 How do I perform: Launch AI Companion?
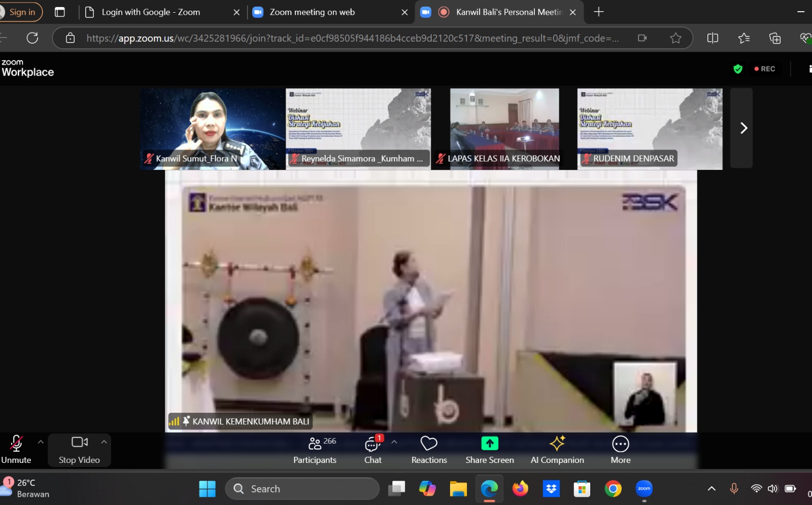[x=557, y=450]
